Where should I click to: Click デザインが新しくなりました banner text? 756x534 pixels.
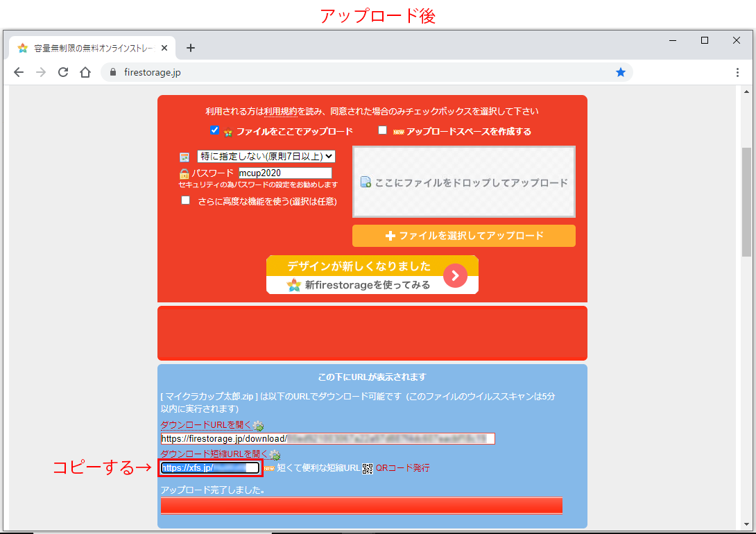click(x=359, y=266)
